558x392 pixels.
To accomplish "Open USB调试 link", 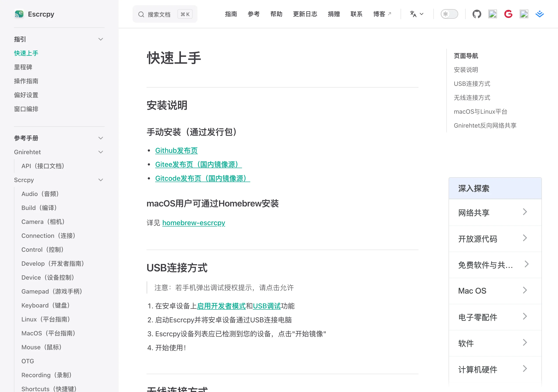I will click(x=267, y=306).
